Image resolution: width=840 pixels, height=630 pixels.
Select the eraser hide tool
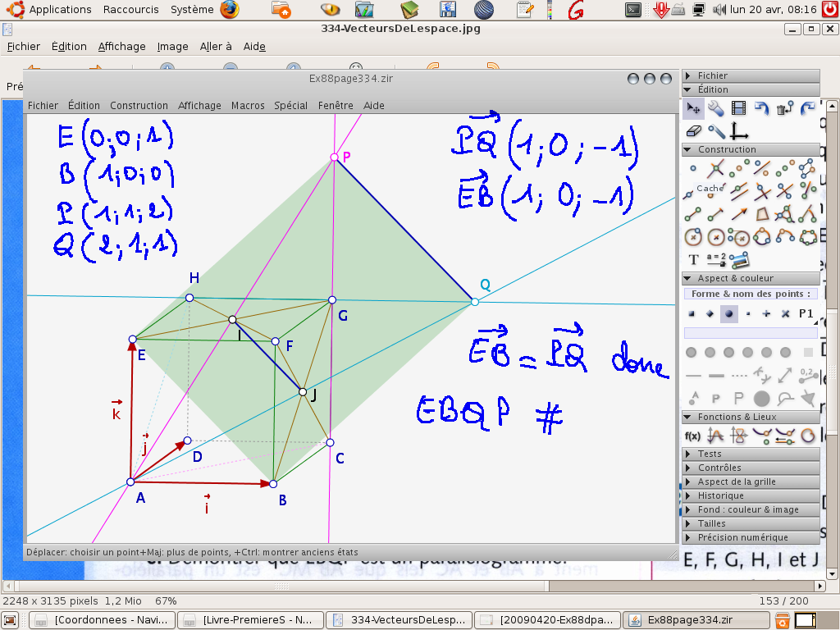click(693, 131)
